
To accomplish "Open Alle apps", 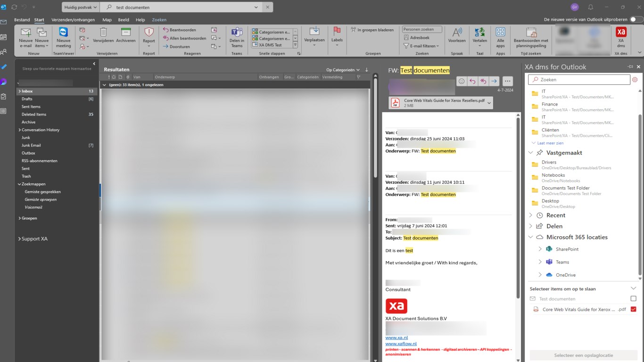I will pyautogui.click(x=500, y=38).
